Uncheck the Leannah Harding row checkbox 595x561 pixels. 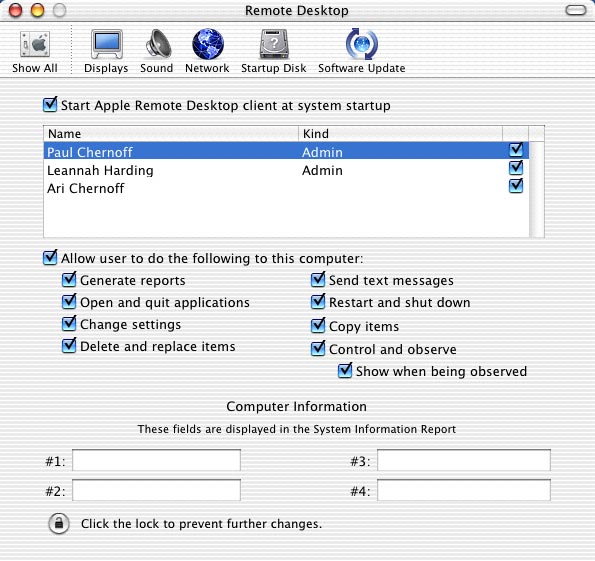516,168
